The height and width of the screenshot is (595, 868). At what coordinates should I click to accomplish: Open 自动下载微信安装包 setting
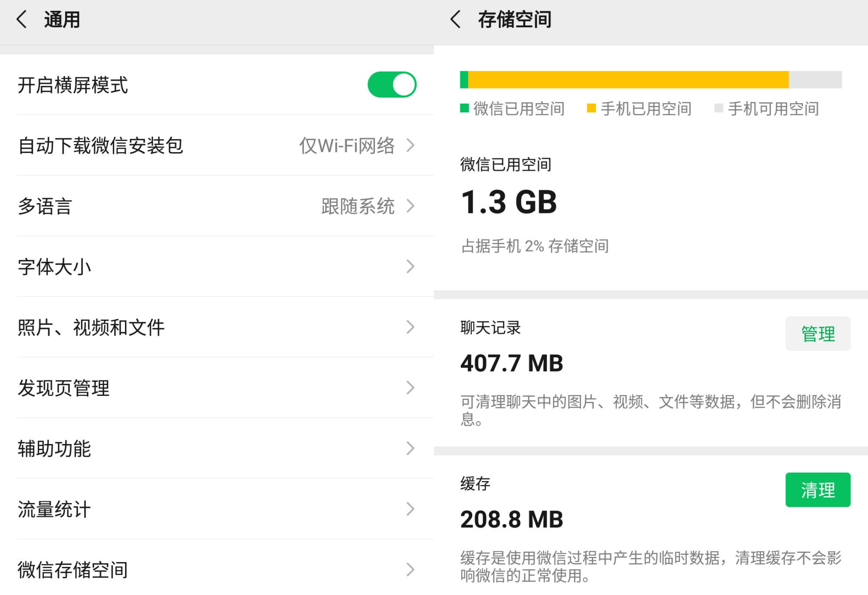pos(217,145)
